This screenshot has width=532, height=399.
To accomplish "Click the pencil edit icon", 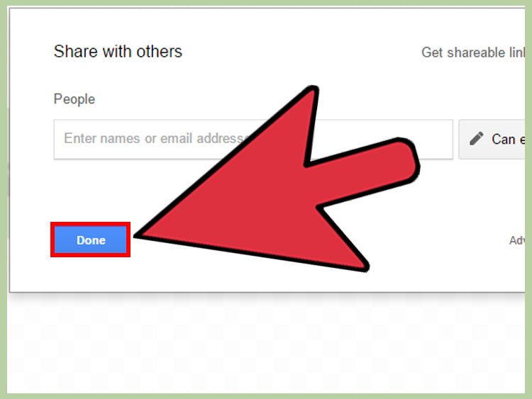I will click(x=477, y=139).
